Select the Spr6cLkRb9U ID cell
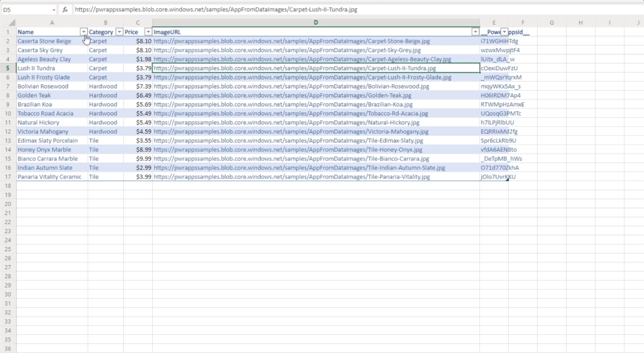This screenshot has width=644, height=353. click(494, 141)
